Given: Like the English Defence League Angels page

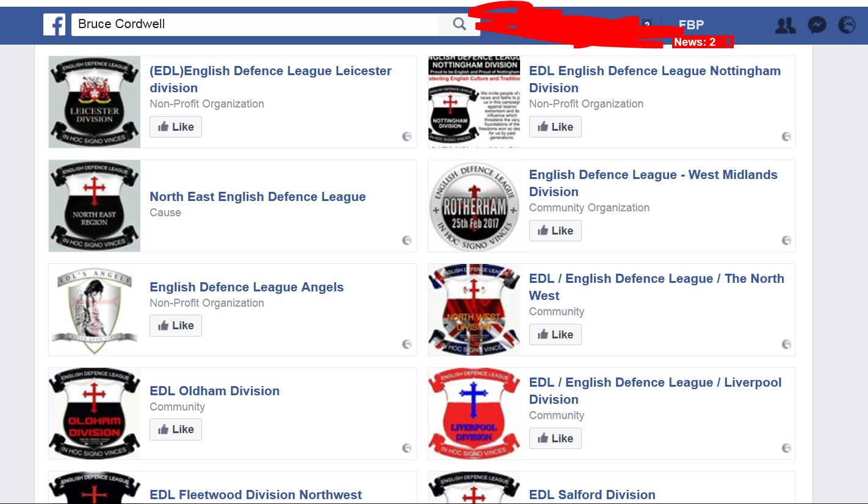Looking at the screenshot, I should [x=176, y=326].
